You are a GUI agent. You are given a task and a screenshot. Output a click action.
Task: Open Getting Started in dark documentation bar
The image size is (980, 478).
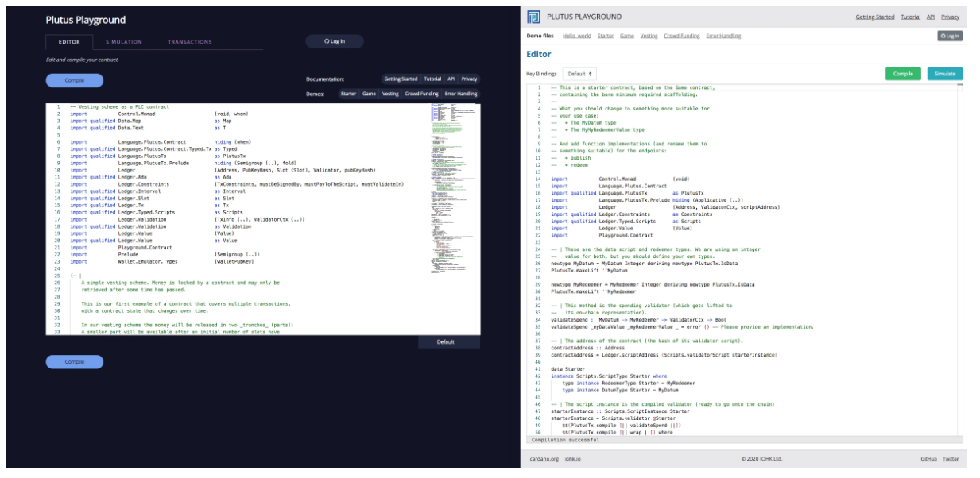tap(401, 79)
